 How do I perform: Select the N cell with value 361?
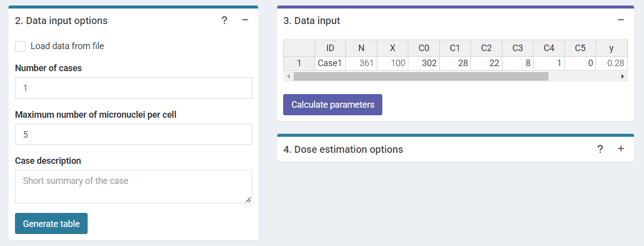click(361, 63)
